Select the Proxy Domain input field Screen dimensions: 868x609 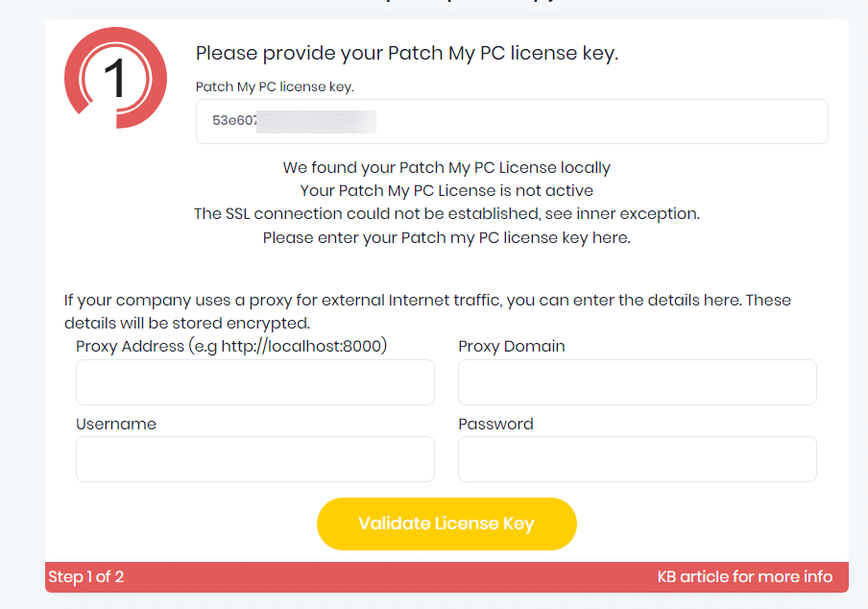(637, 382)
